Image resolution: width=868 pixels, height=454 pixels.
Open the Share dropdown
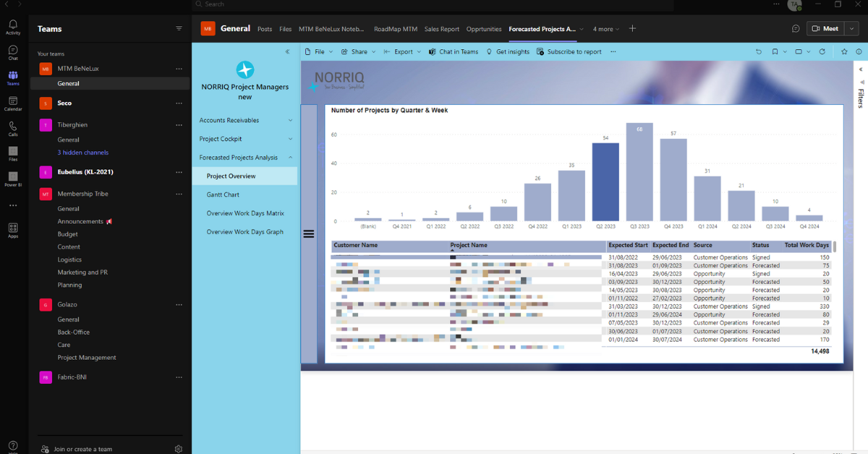coord(359,52)
